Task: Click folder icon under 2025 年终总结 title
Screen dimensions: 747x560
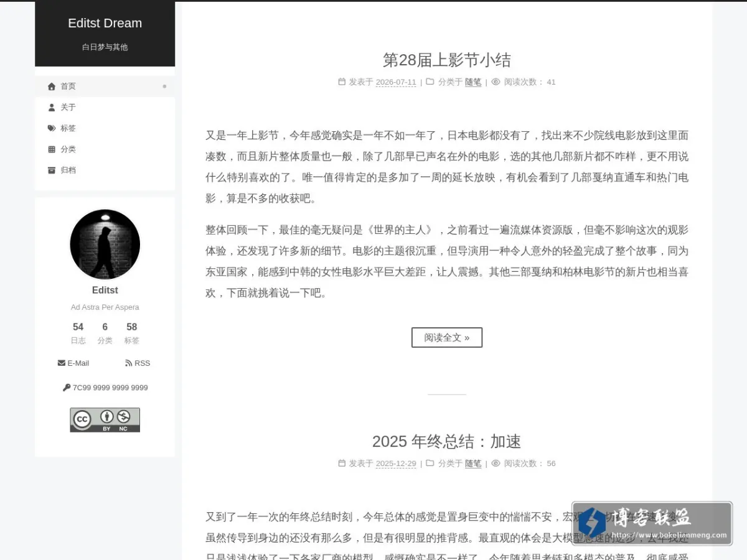Action: pyautogui.click(x=430, y=463)
